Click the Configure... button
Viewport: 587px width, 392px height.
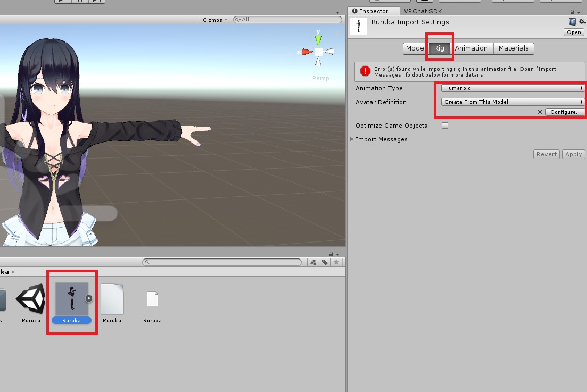click(565, 112)
